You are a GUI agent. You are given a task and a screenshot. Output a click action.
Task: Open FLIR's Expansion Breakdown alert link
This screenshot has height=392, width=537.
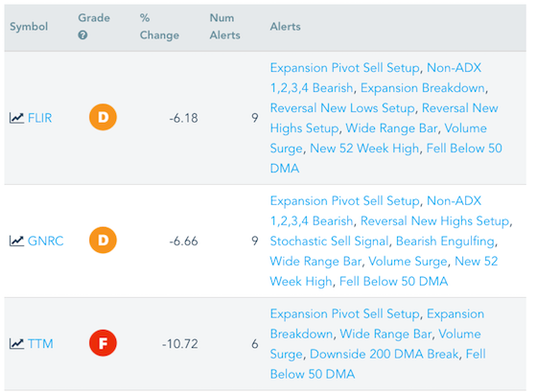coord(423,88)
